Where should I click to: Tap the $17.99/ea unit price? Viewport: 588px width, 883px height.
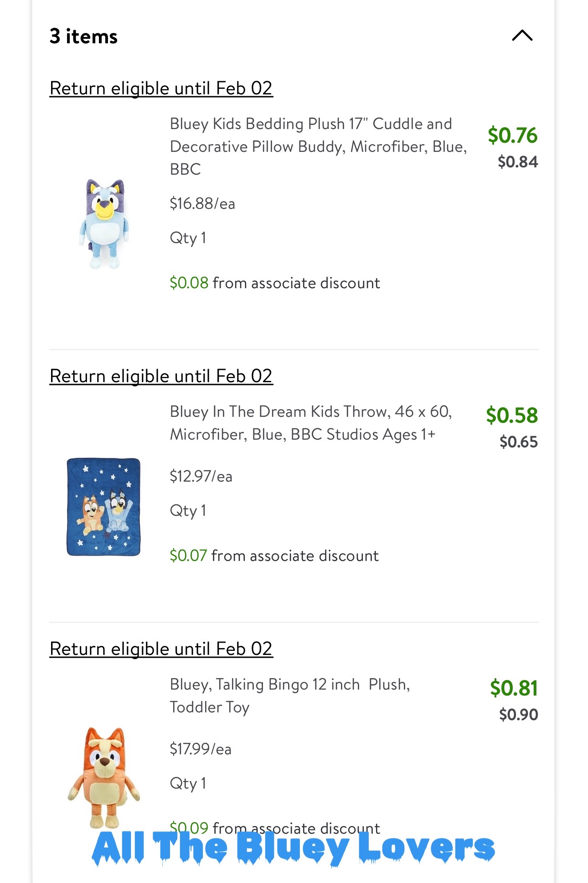pyautogui.click(x=201, y=749)
